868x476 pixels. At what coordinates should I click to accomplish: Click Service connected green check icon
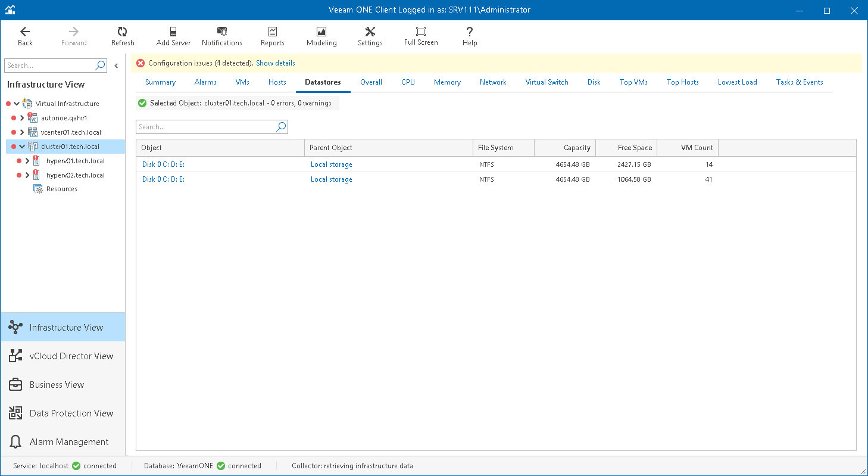[x=76, y=466]
